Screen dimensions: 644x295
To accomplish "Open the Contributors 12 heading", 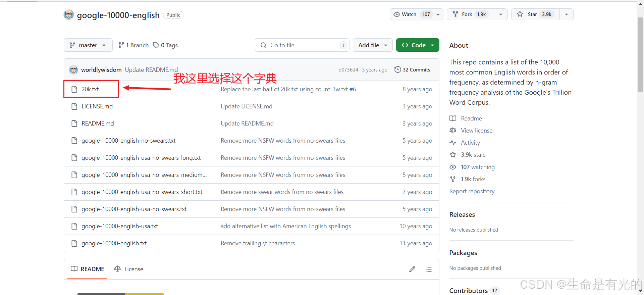I will point(474,291).
